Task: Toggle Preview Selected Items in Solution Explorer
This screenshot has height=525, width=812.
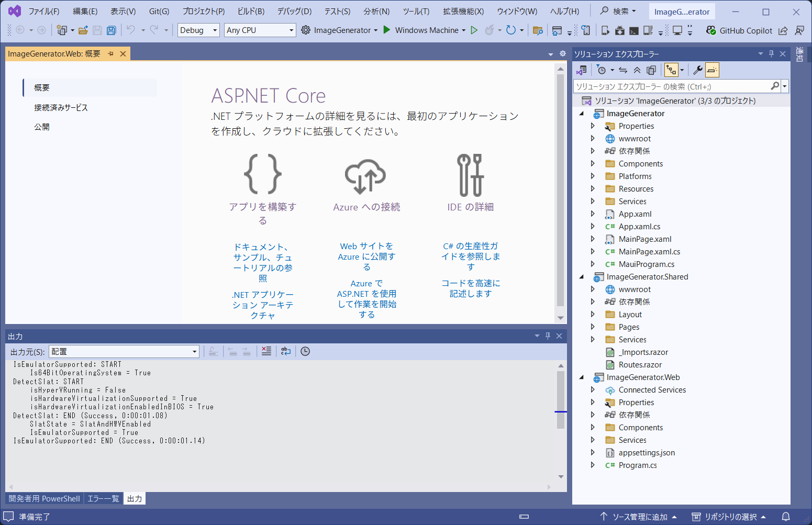Action: (712, 70)
